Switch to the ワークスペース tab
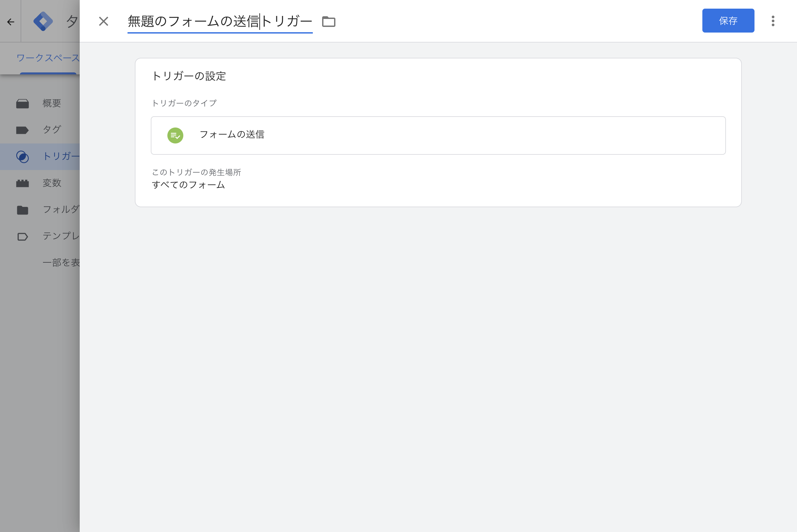 point(48,58)
